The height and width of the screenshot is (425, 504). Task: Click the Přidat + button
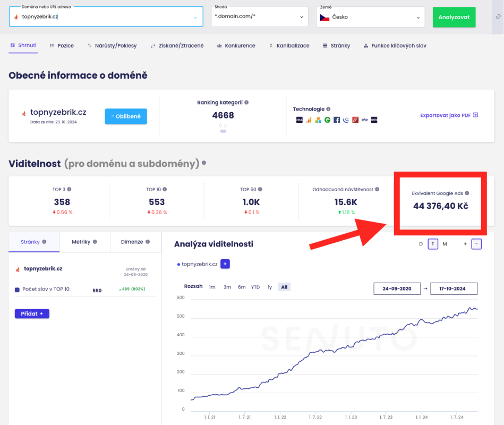(x=32, y=313)
